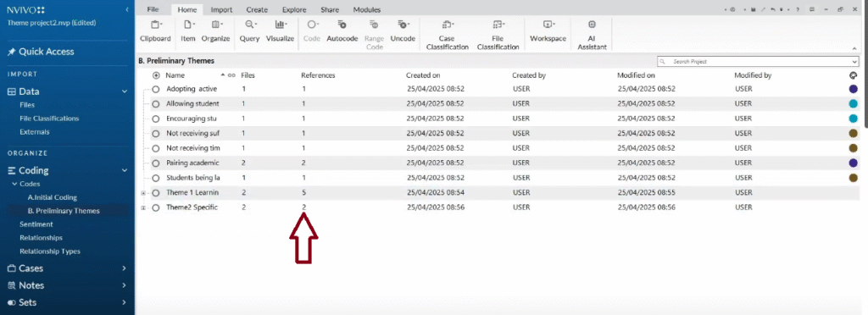868x315 pixels.
Task: Switch to the Share tab
Action: [x=330, y=9]
